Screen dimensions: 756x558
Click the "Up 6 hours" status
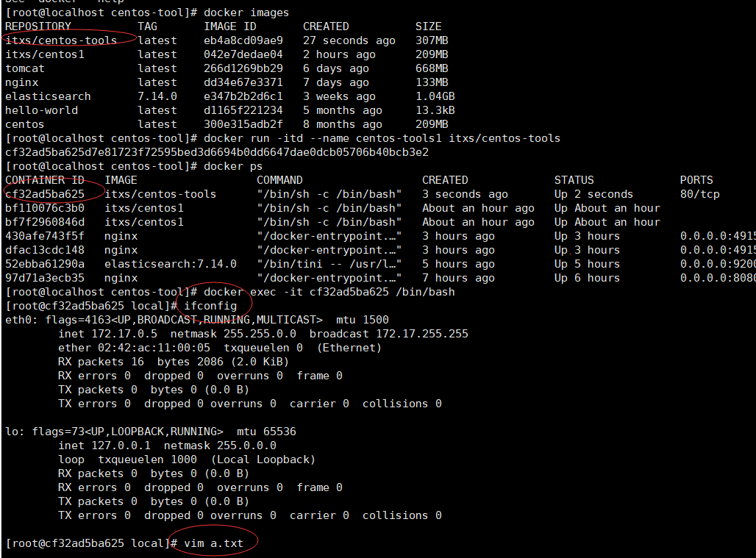point(587,278)
